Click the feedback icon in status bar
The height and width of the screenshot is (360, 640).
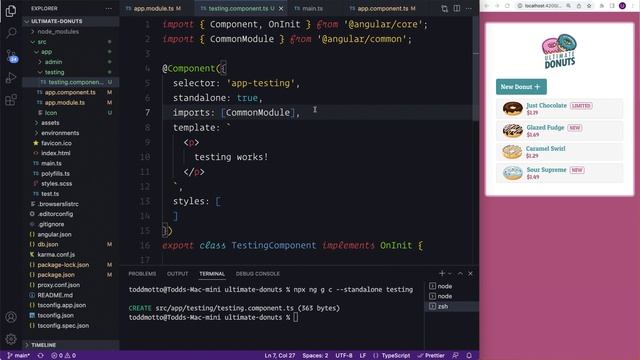click(456, 356)
